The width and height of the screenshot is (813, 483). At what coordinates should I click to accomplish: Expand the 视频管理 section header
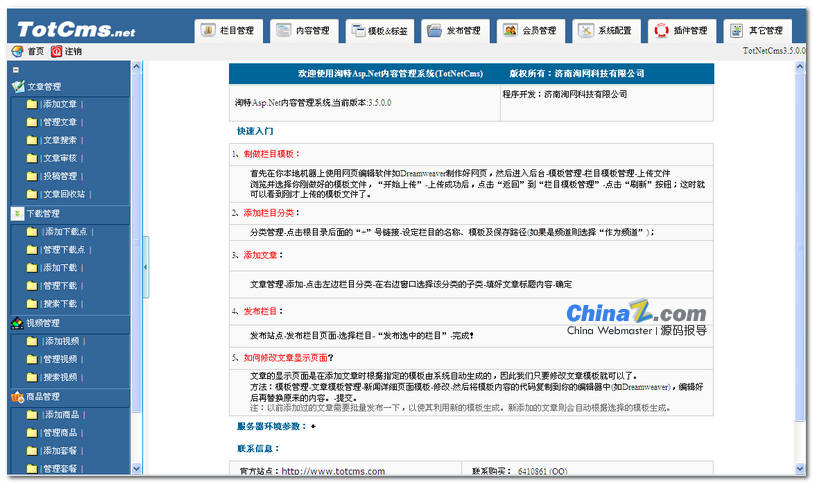click(43, 323)
